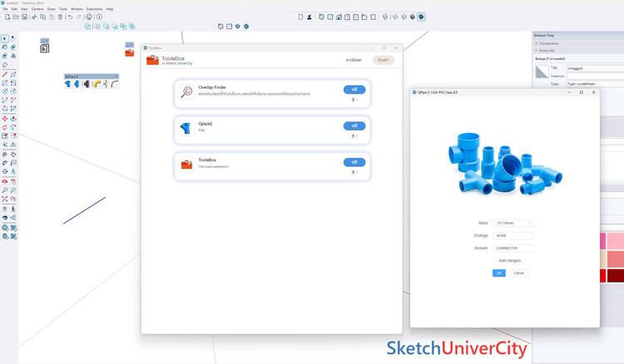Screen dimensions: 624x364
Task: Close the floating QPipe toolbar
Action: pyautogui.click(x=116, y=76)
